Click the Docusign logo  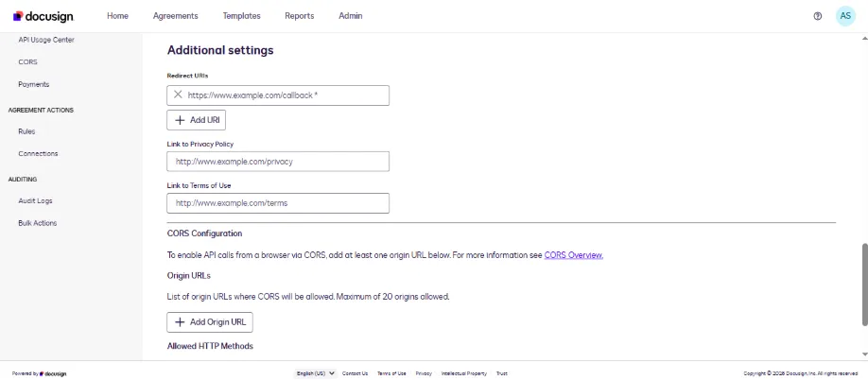pyautogui.click(x=43, y=16)
